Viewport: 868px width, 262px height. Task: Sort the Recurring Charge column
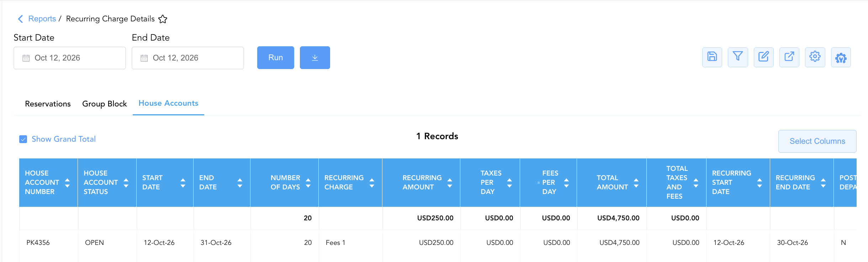(372, 183)
